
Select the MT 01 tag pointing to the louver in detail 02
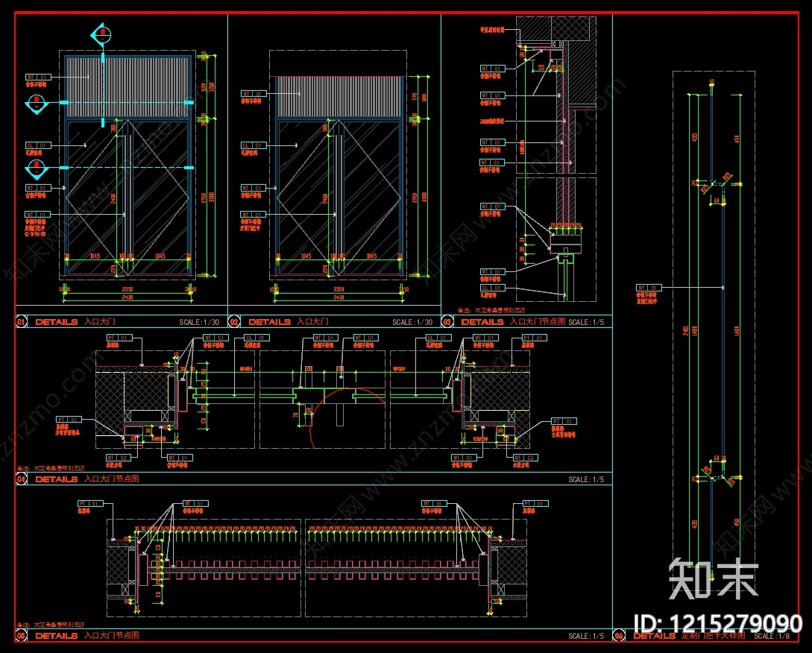[254, 94]
